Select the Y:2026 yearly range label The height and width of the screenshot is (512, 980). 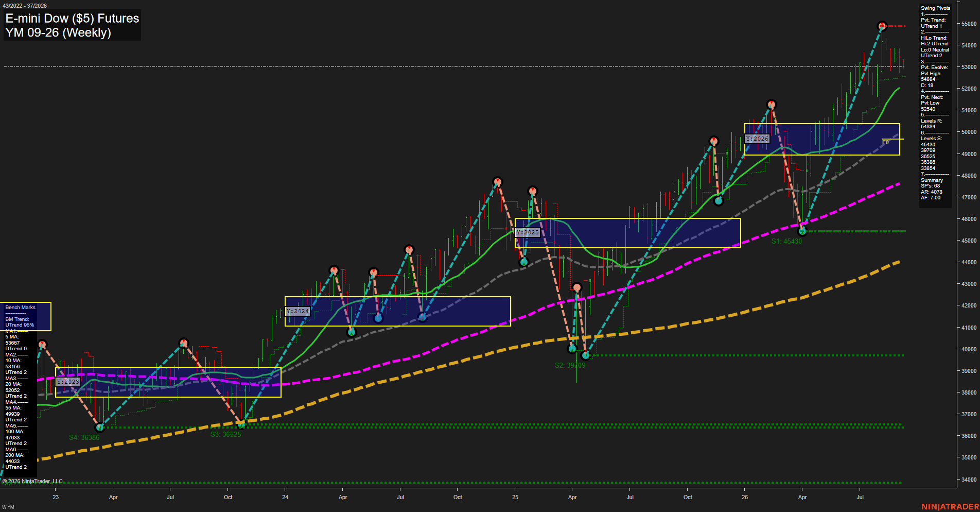pos(757,139)
